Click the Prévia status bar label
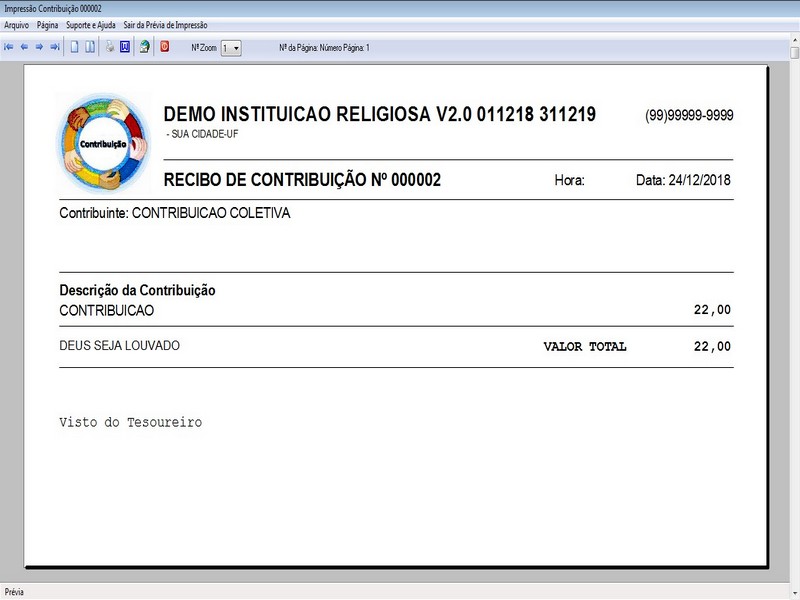The width and height of the screenshot is (800, 600). 14,592
